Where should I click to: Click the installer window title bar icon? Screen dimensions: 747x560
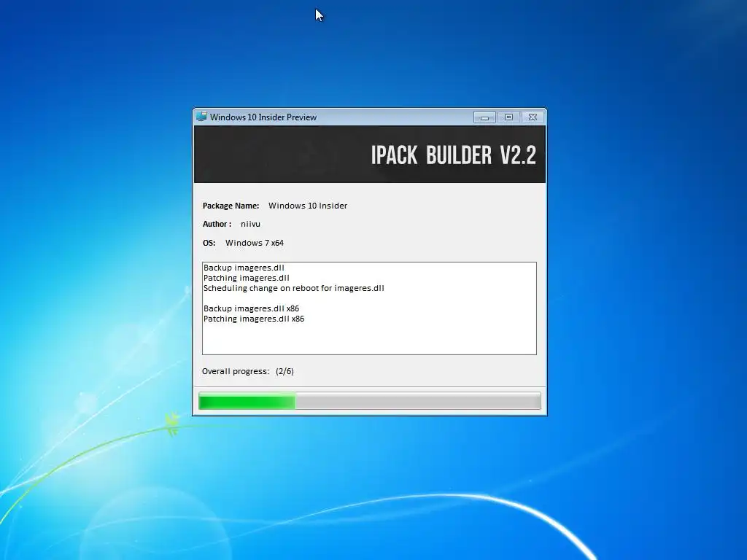coord(201,117)
